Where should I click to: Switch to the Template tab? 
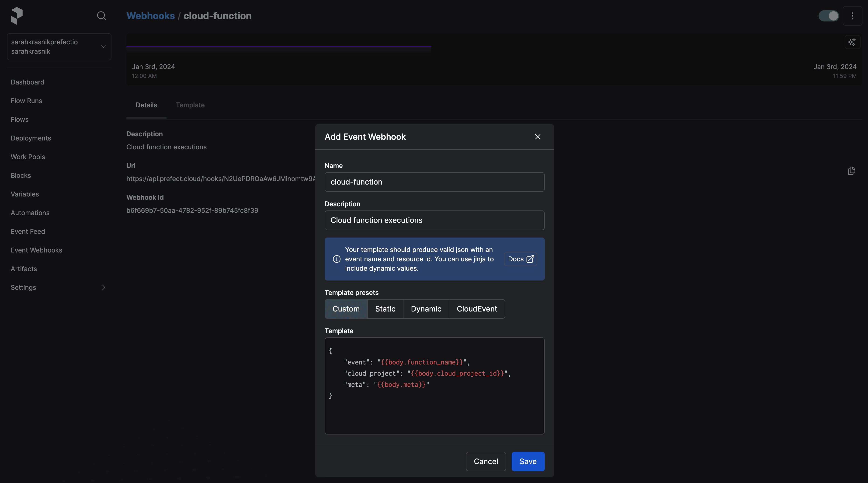tap(190, 105)
